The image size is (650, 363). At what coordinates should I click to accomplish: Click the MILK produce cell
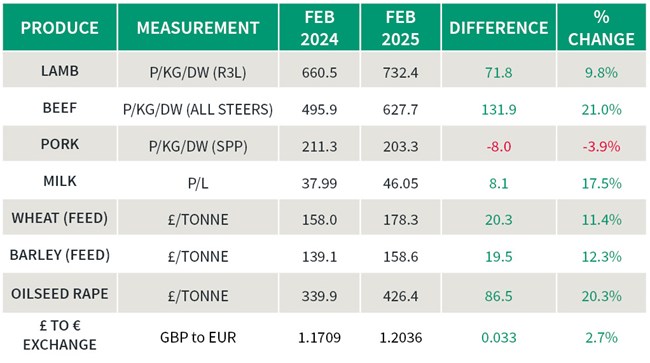click(60, 181)
